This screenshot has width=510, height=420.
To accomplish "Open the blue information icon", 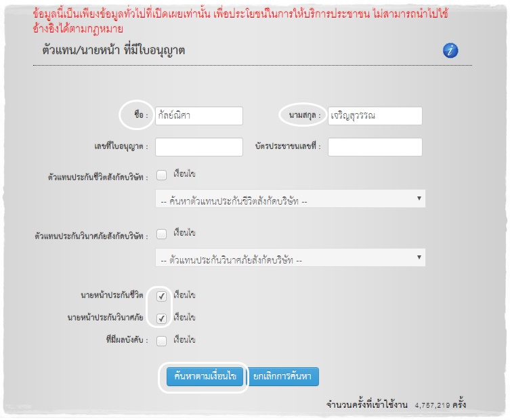I will click(450, 50).
